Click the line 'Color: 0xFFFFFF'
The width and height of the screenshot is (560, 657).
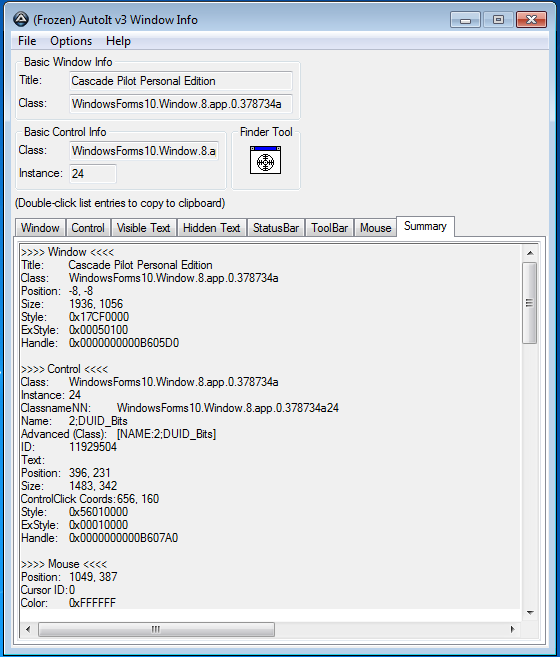tap(69, 603)
